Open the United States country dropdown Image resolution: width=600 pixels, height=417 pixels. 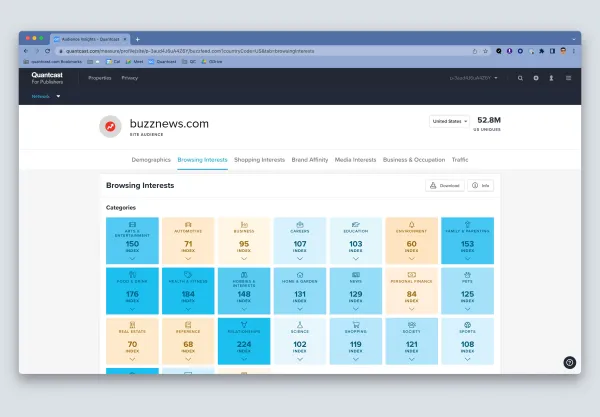point(449,121)
